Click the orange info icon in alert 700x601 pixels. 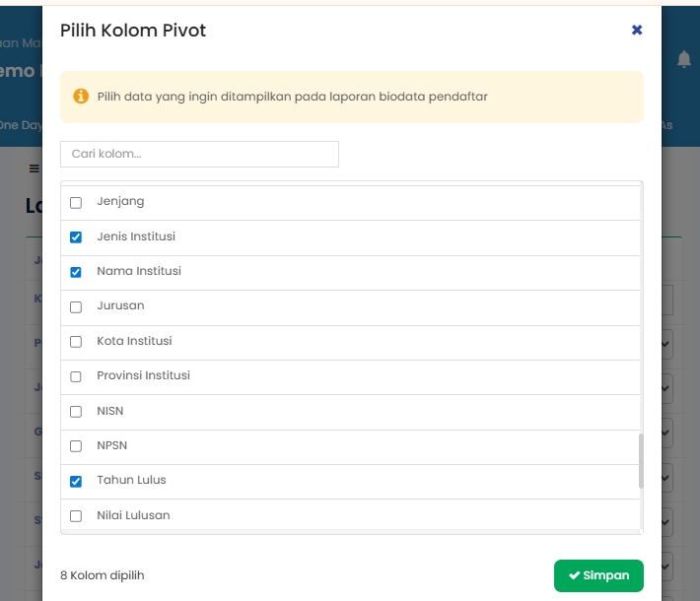pos(82,97)
